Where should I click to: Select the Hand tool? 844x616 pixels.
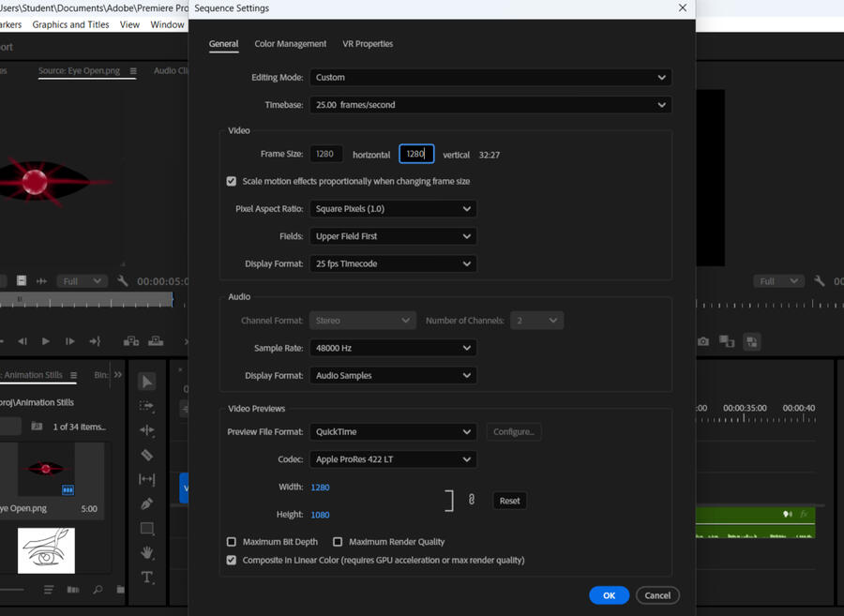(x=147, y=552)
